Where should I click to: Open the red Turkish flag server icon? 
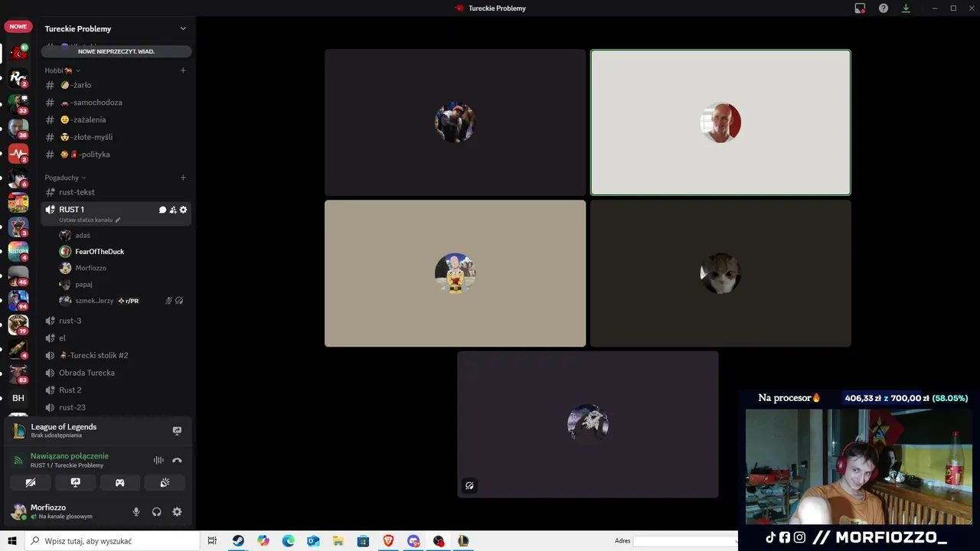click(x=18, y=53)
